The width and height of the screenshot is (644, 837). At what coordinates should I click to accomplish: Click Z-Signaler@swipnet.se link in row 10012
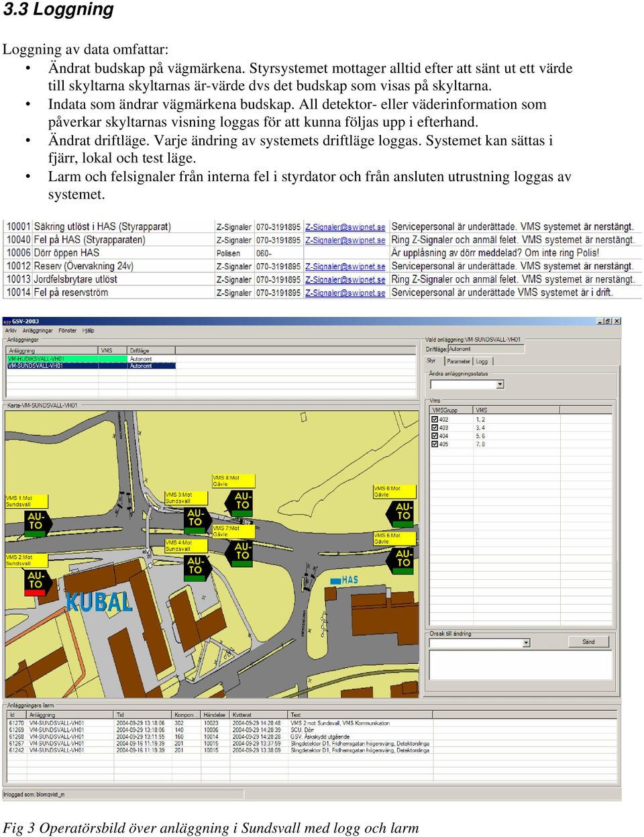click(345, 266)
